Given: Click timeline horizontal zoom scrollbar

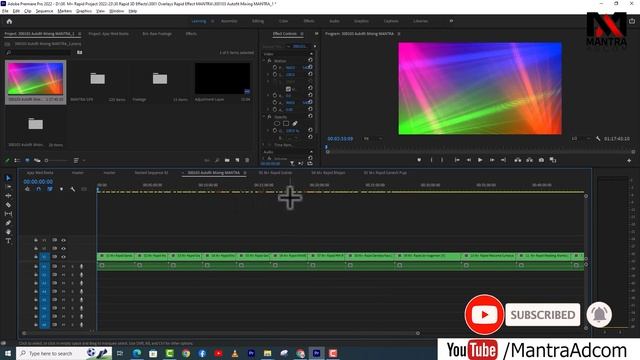Looking at the screenshot, I should tap(221, 333).
